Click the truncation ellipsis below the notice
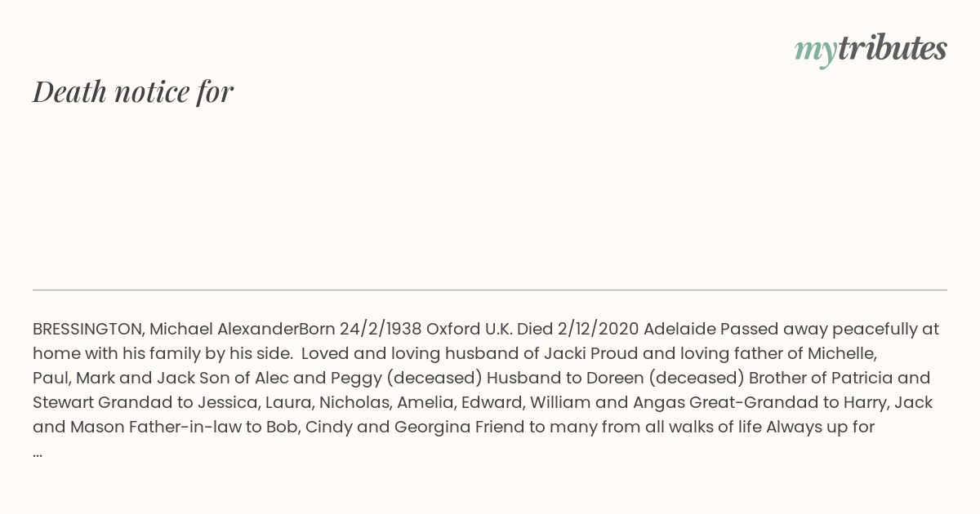Viewport: 980px width, 514px height. click(x=38, y=452)
